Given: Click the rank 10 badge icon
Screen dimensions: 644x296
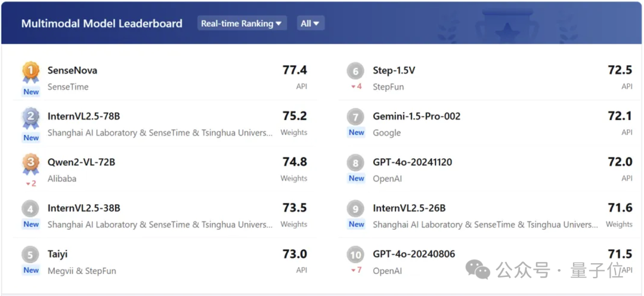Looking at the screenshot, I should (x=355, y=255).
